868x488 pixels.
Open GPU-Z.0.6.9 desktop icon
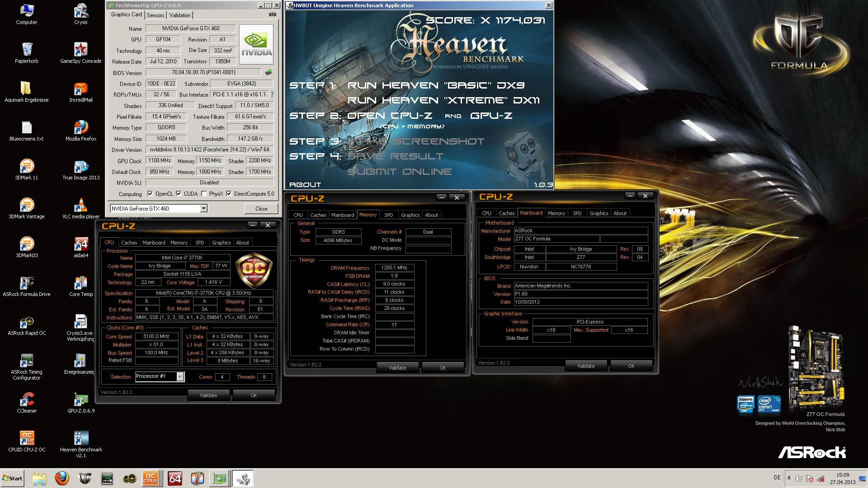pyautogui.click(x=81, y=403)
